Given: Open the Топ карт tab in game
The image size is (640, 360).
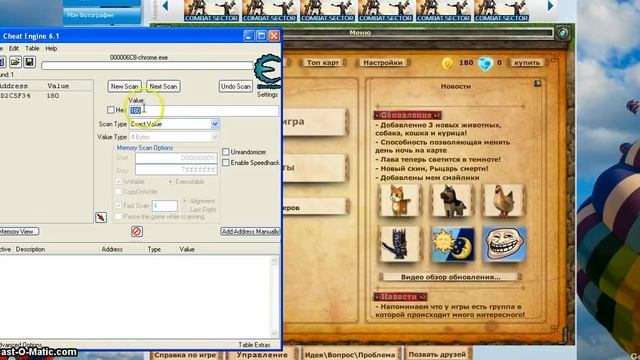Looking at the screenshot, I should [x=323, y=62].
